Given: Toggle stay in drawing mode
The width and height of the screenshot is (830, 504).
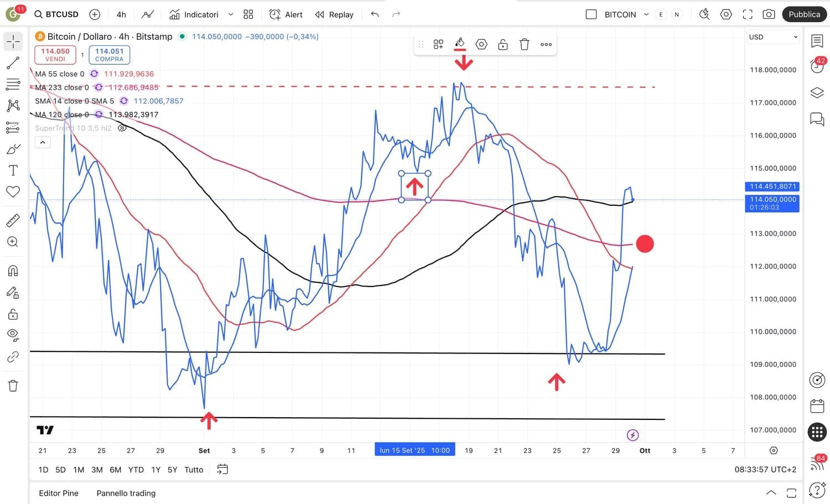Looking at the screenshot, I should click(13, 293).
